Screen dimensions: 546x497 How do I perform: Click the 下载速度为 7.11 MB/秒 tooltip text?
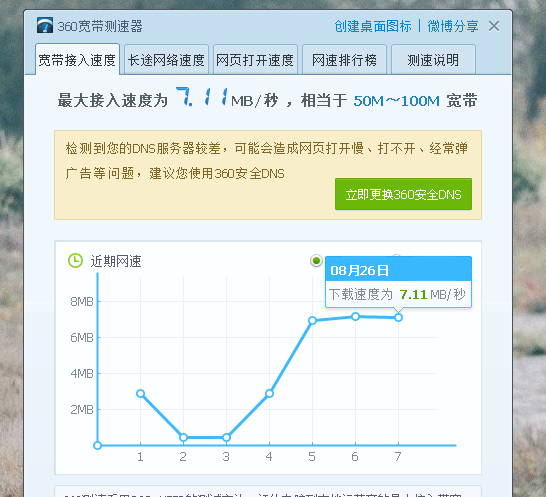(x=397, y=294)
